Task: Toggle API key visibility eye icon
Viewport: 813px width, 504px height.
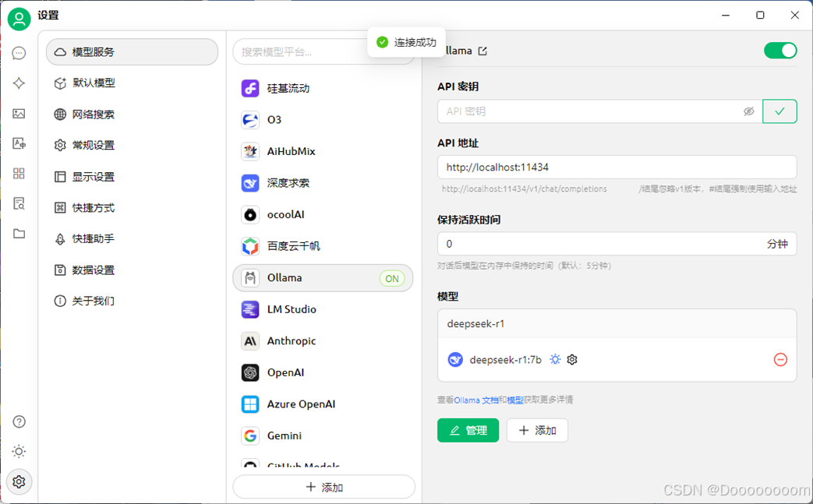Action: click(749, 111)
